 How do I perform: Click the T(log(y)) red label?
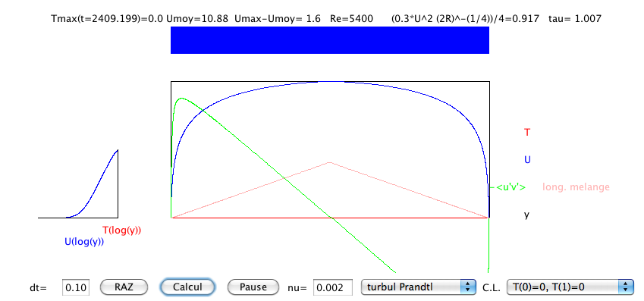pos(121,230)
